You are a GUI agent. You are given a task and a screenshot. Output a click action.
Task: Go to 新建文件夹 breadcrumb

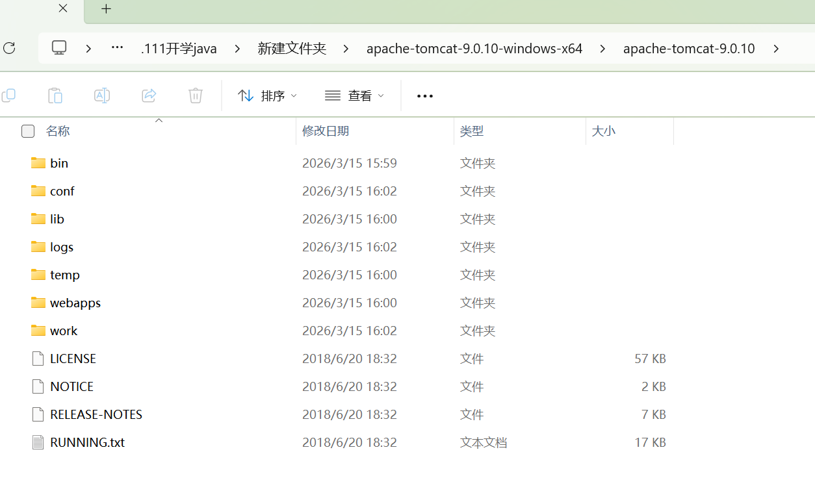(x=292, y=49)
